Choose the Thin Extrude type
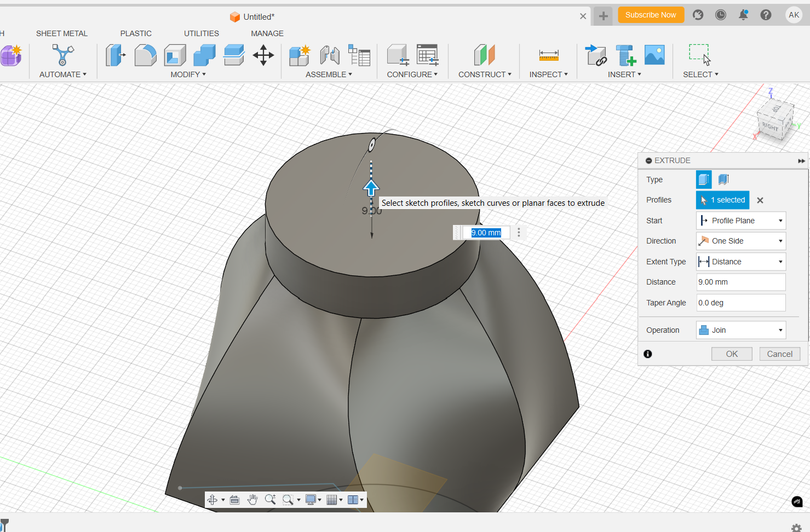810x532 pixels. click(723, 180)
